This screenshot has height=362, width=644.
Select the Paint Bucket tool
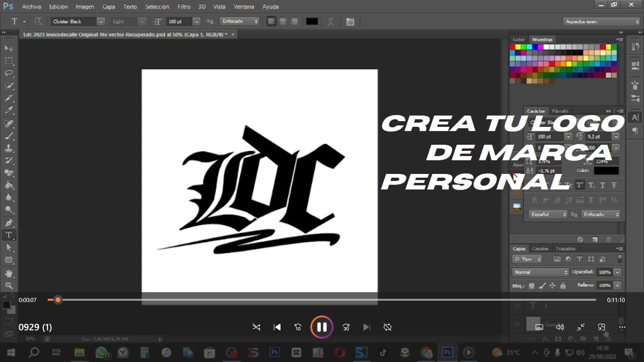tap(9, 186)
